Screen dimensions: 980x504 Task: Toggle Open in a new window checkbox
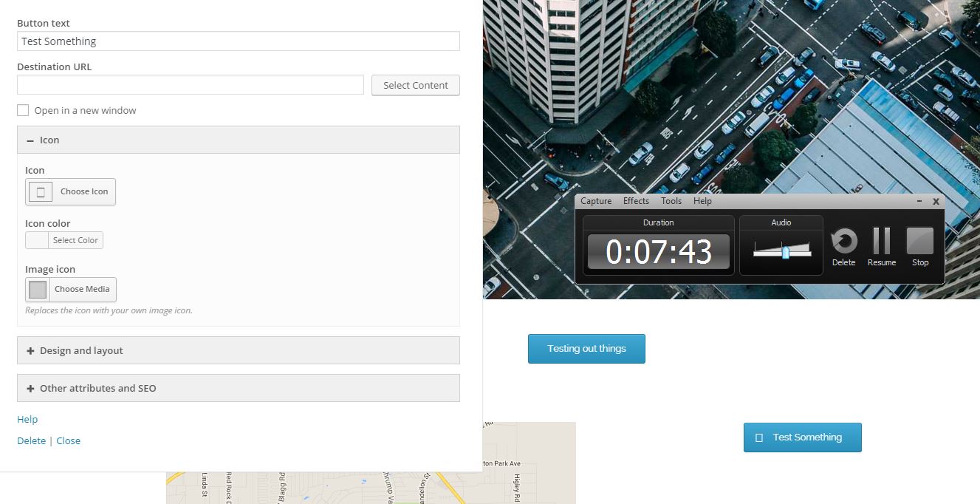23,110
